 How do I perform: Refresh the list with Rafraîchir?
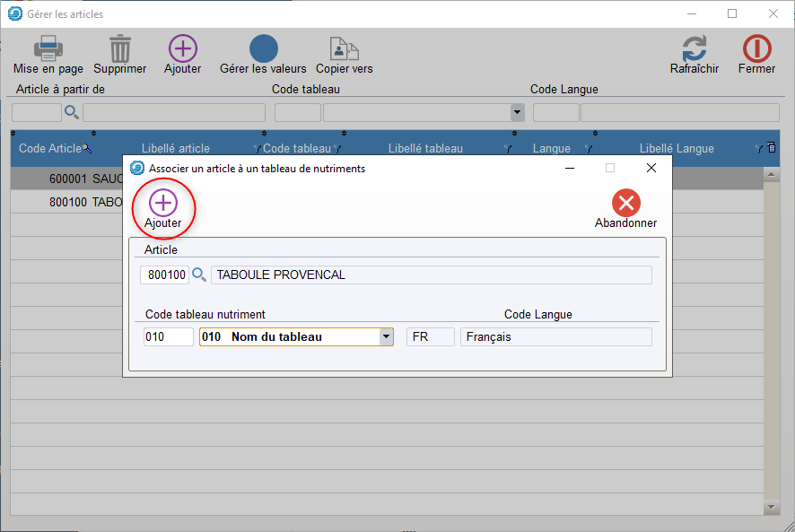click(694, 49)
